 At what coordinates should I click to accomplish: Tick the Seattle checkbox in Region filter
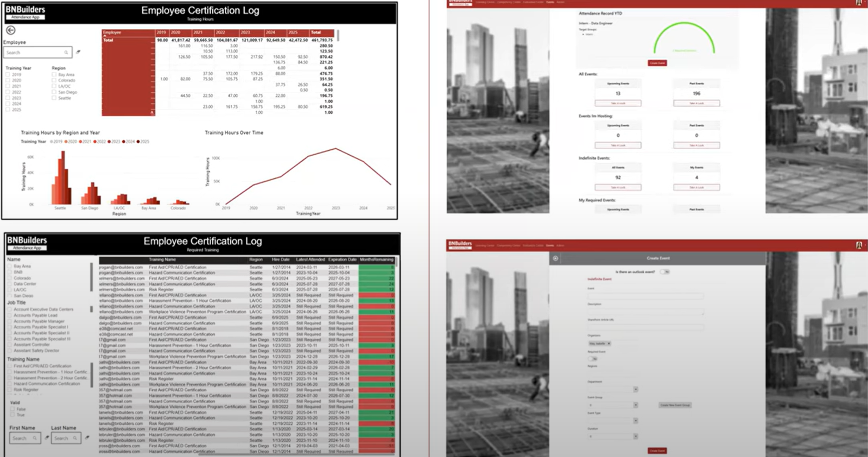[x=54, y=98]
